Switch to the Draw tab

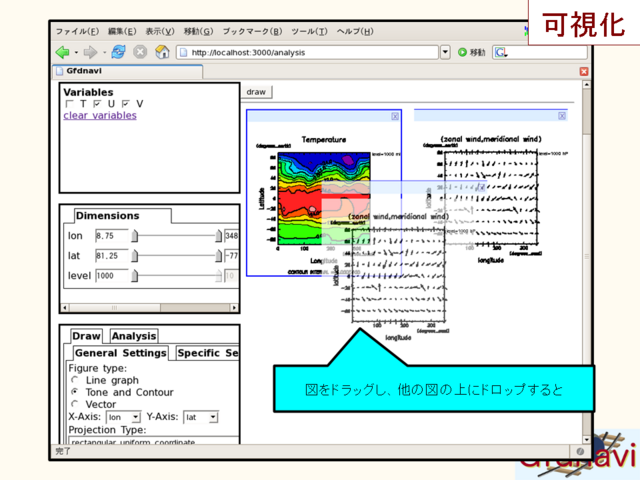click(86, 336)
